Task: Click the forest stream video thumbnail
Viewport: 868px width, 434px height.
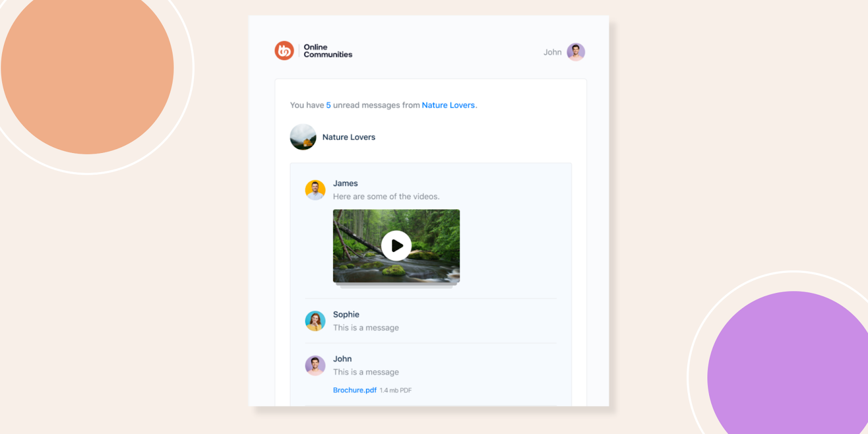Action: click(x=397, y=246)
